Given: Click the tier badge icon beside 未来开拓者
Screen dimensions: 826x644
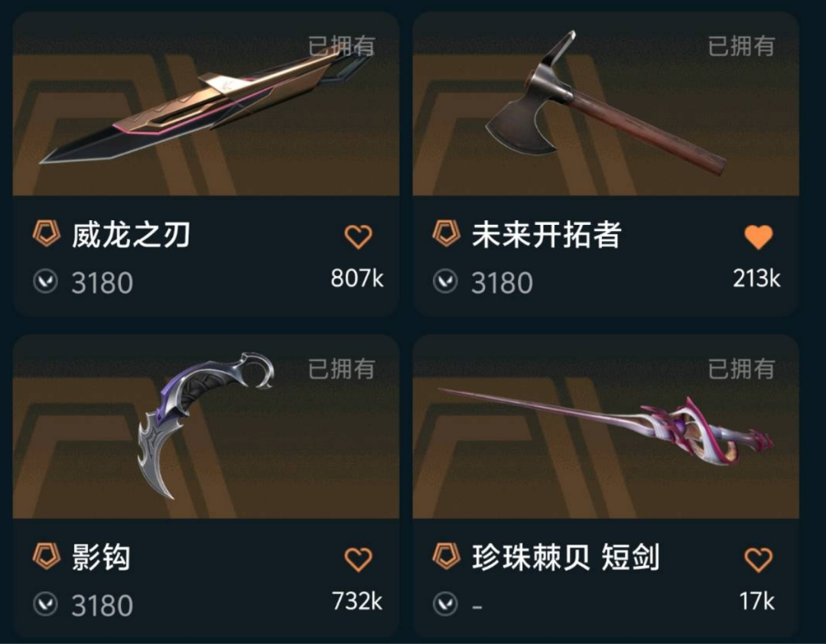Looking at the screenshot, I should 446,233.
